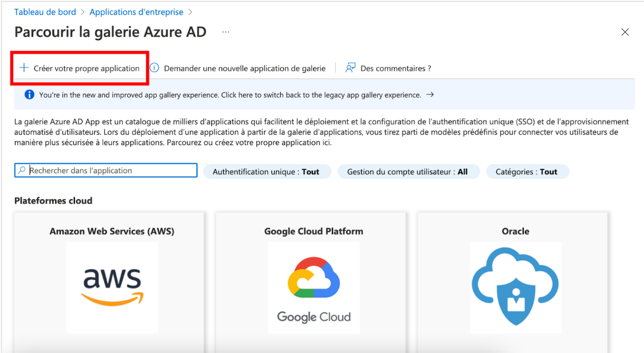
Task: Open the Gestion du compte utilisateur filter
Action: pos(409,171)
